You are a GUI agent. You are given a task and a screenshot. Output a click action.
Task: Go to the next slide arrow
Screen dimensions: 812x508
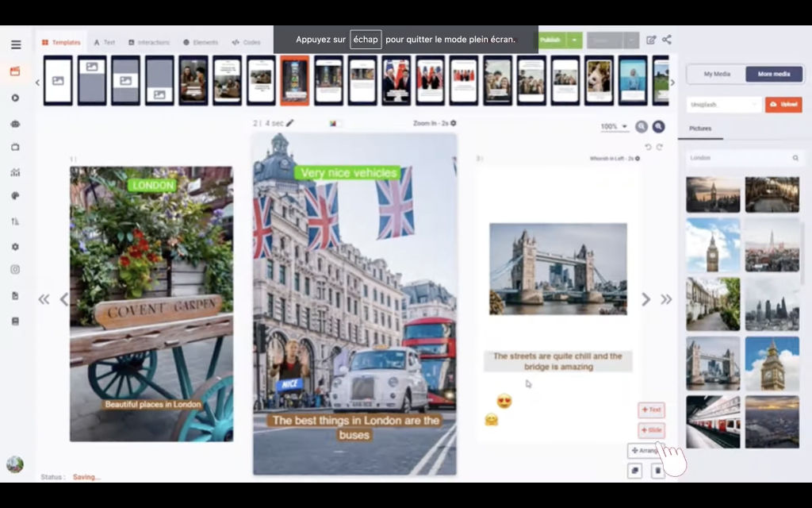645,299
